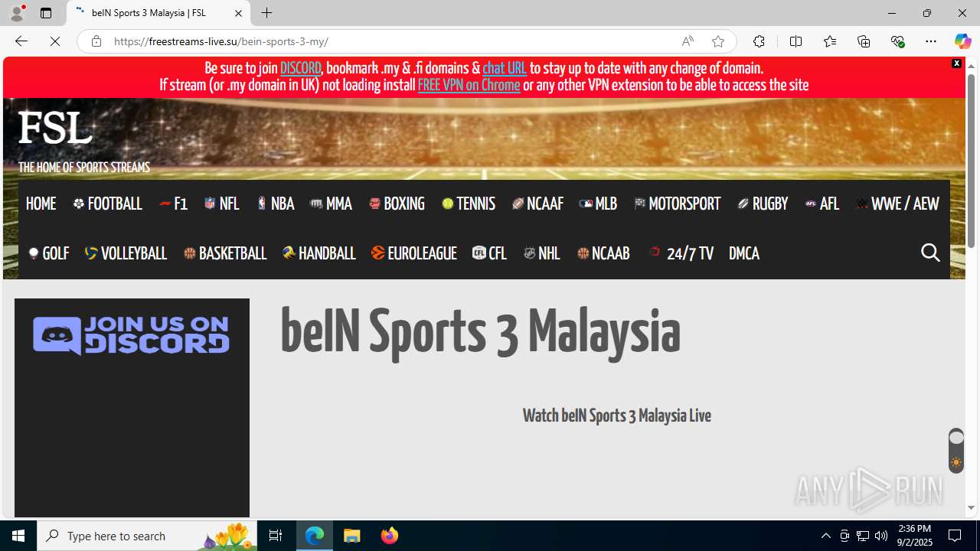Open BASKETBALL category

tap(225, 253)
